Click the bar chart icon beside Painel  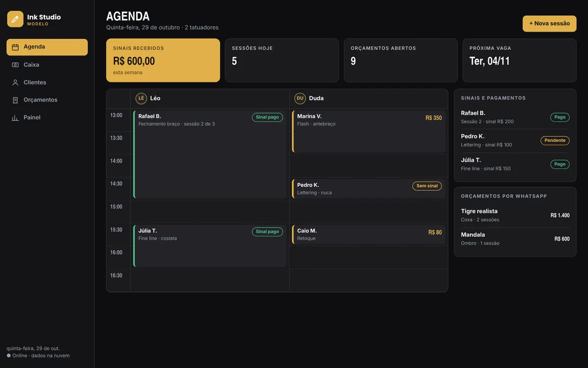[x=15, y=118]
